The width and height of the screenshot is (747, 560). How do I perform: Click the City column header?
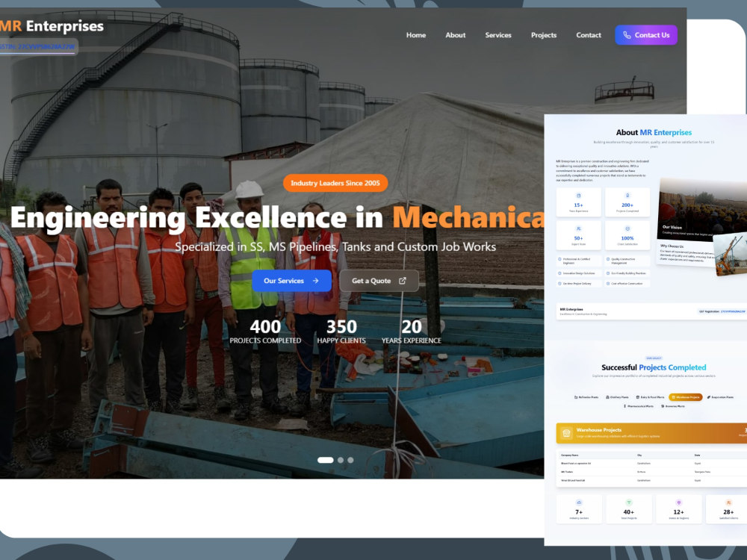pos(640,455)
